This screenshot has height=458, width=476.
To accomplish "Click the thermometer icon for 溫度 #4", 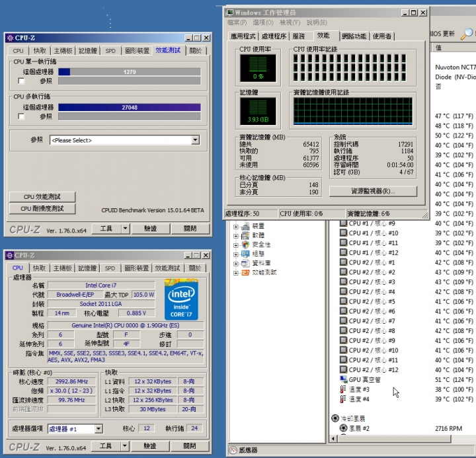I will 342,399.
